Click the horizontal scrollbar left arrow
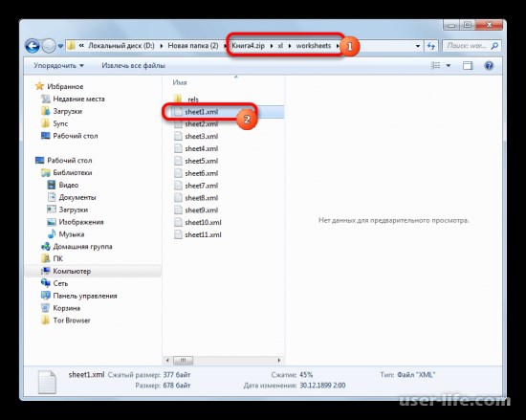Image resolution: width=526 pixels, height=420 pixels. (x=167, y=361)
